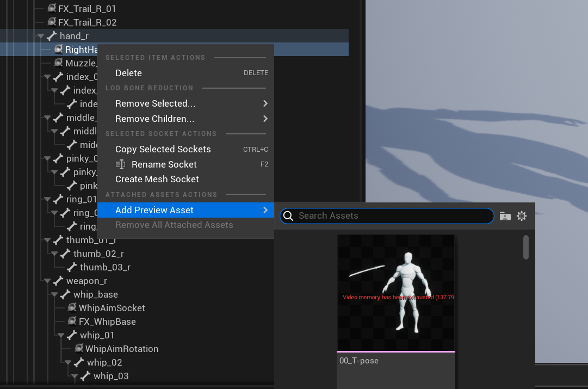This screenshot has width=588, height=389.
Task: Click the FX_Trail_R_02 socket icon
Action: (x=52, y=22)
